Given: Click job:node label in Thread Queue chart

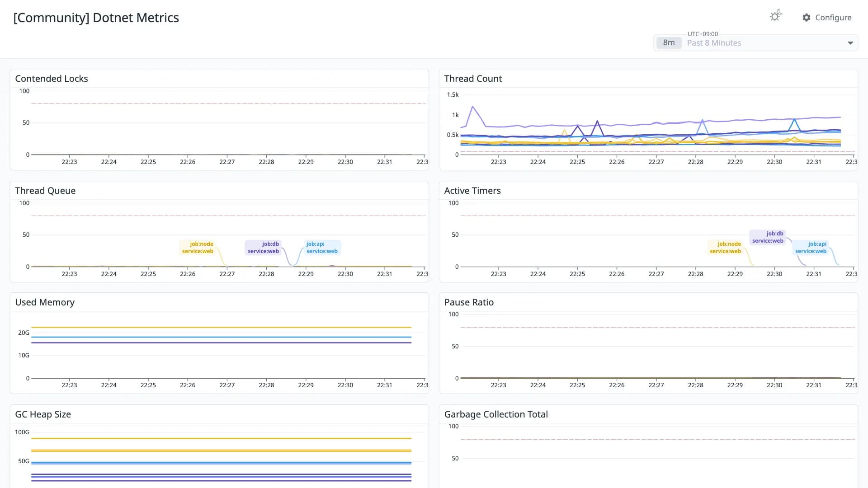Looking at the screenshot, I should [x=198, y=248].
